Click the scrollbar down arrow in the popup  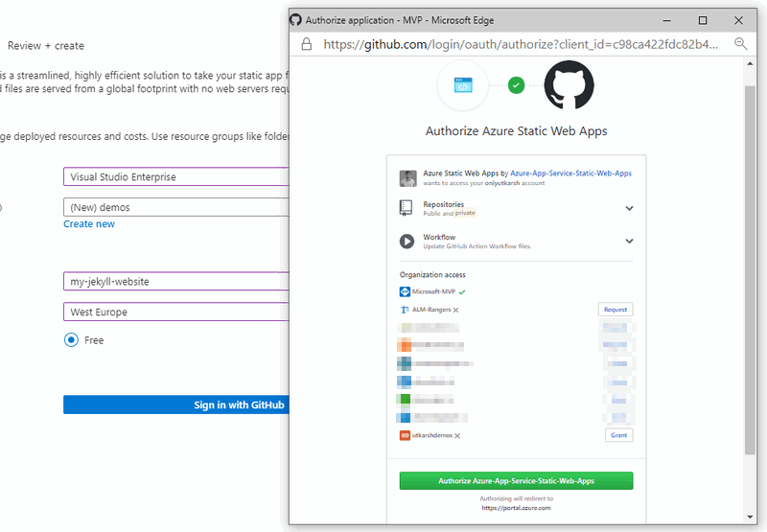[x=750, y=517]
